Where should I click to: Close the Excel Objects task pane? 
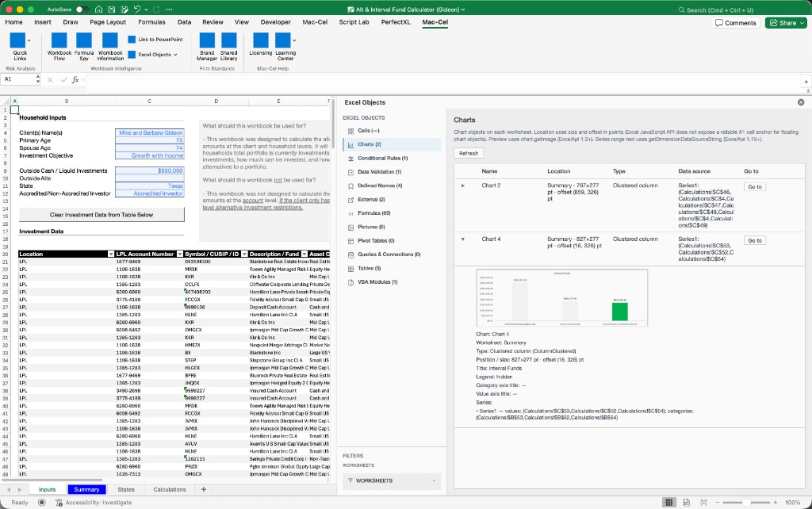(801, 102)
